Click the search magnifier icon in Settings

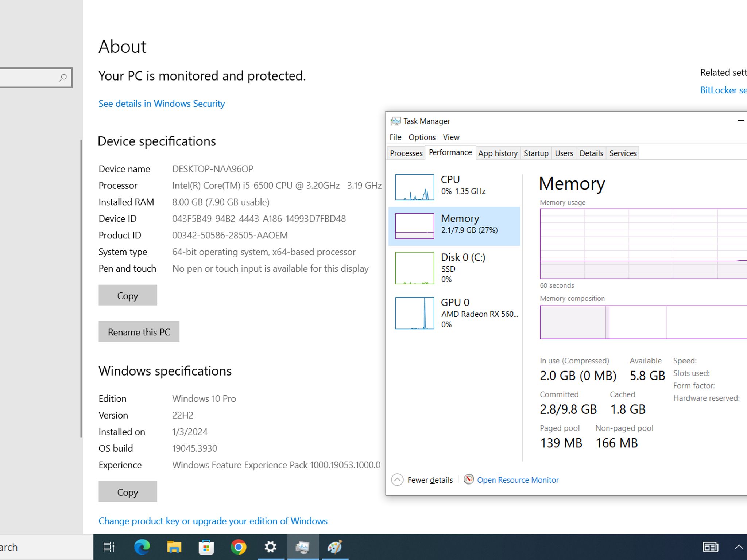[63, 78]
